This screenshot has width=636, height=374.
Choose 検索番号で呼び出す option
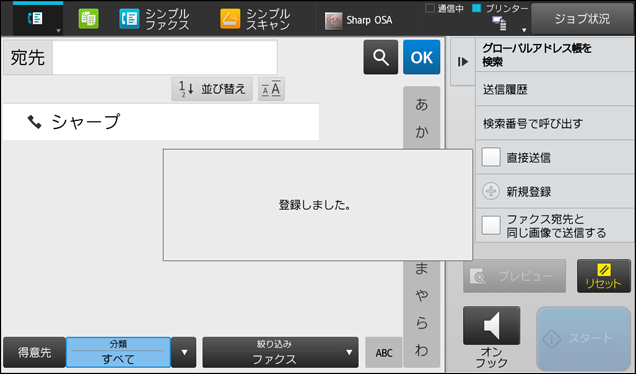554,123
